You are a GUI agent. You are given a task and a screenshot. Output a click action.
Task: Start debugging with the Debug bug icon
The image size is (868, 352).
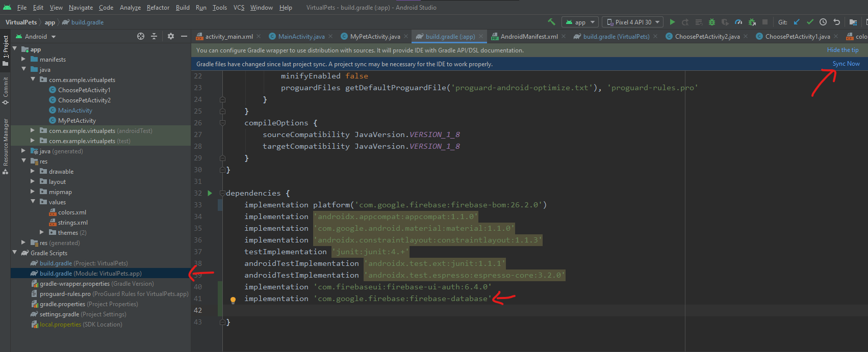pos(712,22)
